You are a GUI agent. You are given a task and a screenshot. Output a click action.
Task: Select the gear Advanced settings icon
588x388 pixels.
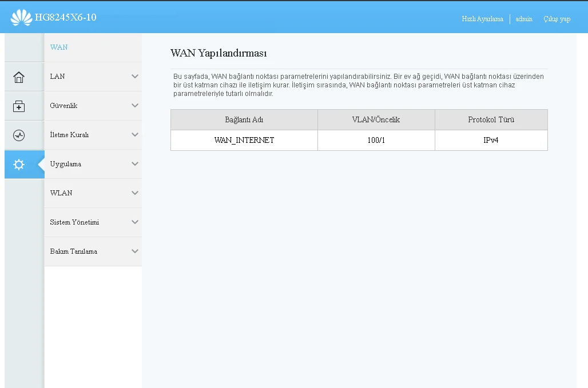[19, 165]
